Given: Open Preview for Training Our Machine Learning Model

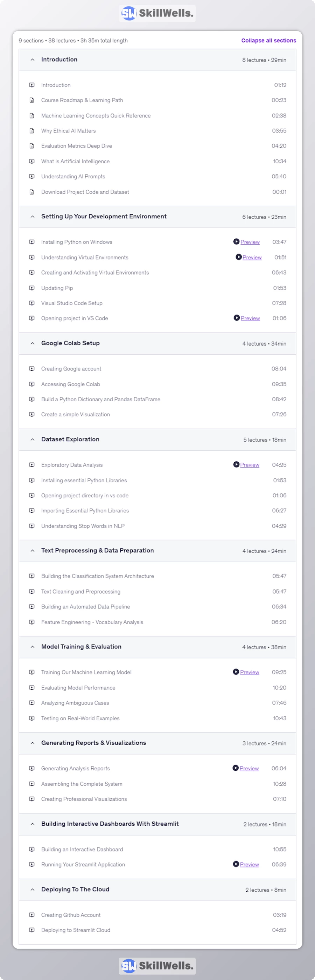Looking at the screenshot, I should tap(250, 672).
